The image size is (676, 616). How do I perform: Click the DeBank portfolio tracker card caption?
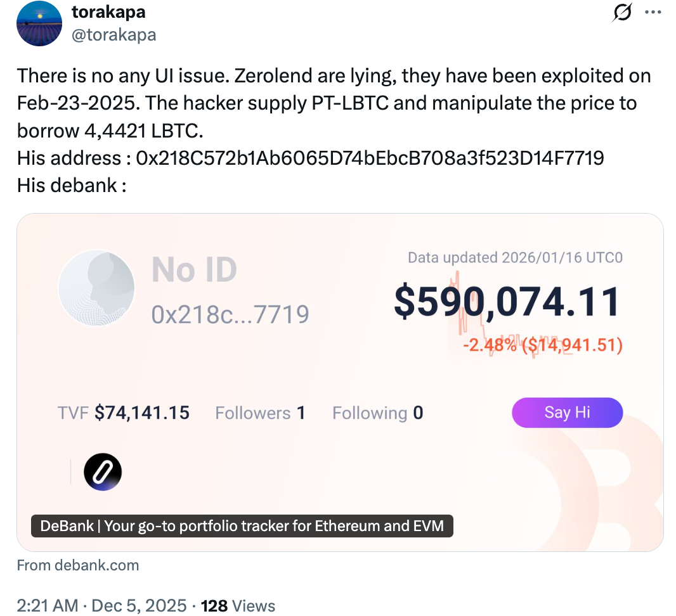[242, 525]
